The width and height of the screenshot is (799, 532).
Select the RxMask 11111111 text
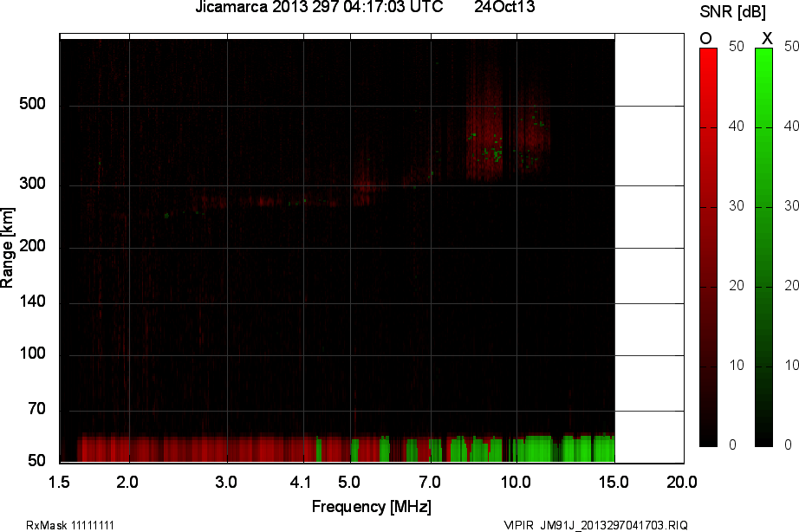tap(70, 525)
